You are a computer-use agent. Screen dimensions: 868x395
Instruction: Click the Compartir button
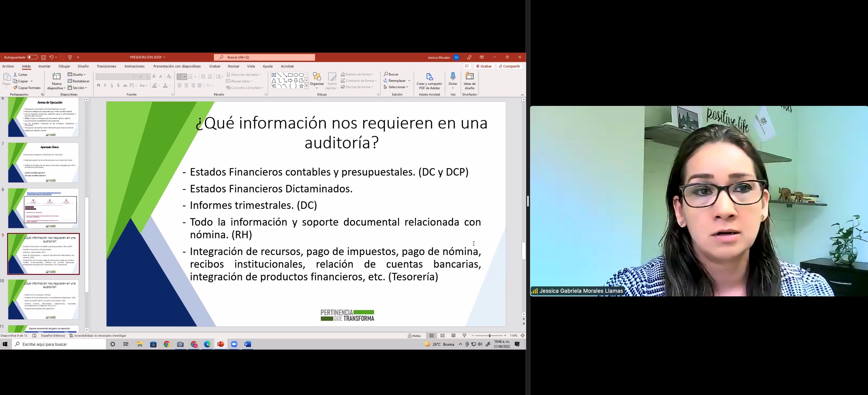tap(509, 66)
